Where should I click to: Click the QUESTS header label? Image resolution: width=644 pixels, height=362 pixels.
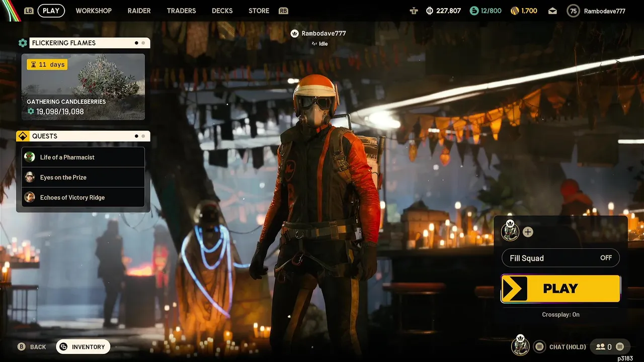click(45, 136)
